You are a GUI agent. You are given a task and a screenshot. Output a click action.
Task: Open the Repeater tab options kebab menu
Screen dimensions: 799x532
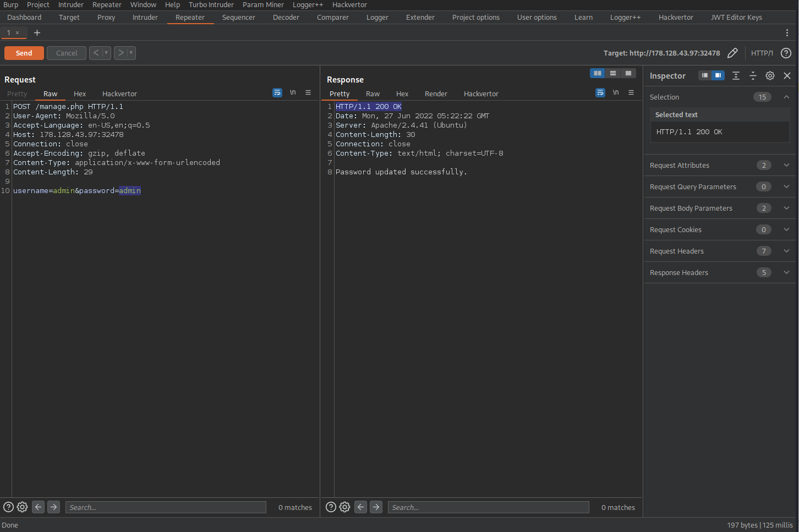[787, 32]
